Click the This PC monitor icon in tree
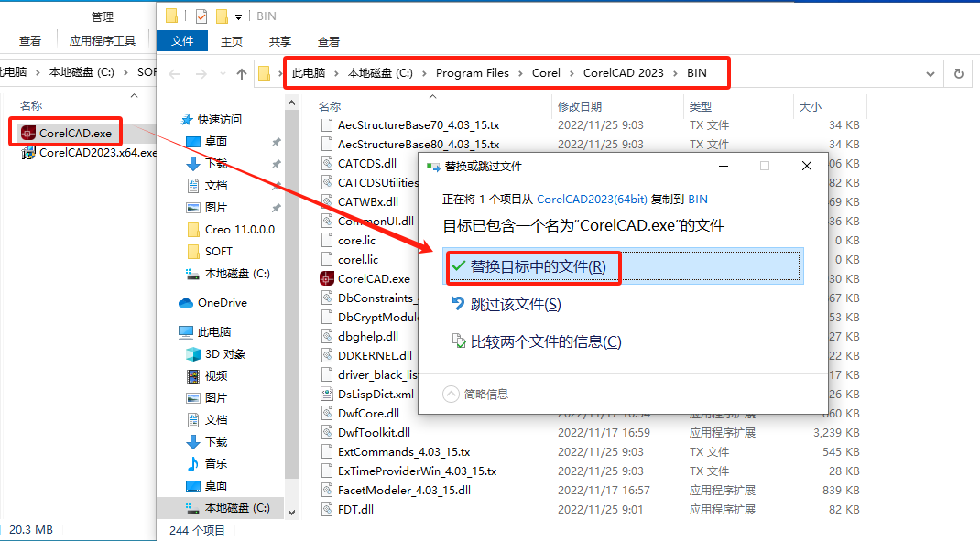This screenshot has height=541, width=980. [x=186, y=332]
